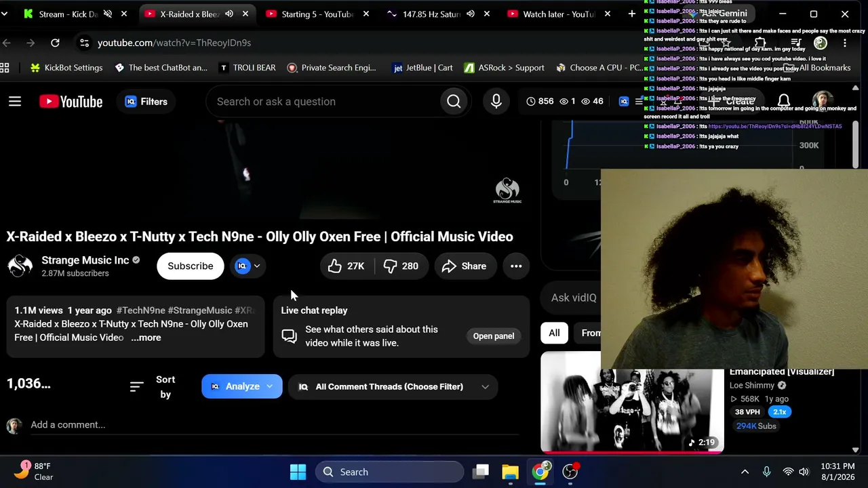Image resolution: width=868 pixels, height=488 pixels.
Task: Switch to the Watch later - YouTube tab
Action: pos(559,14)
